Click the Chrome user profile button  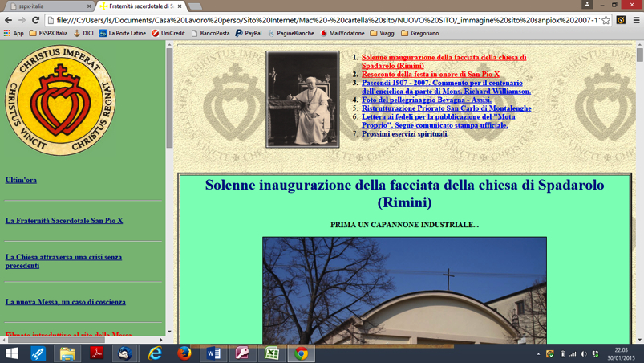pyautogui.click(x=587, y=5)
